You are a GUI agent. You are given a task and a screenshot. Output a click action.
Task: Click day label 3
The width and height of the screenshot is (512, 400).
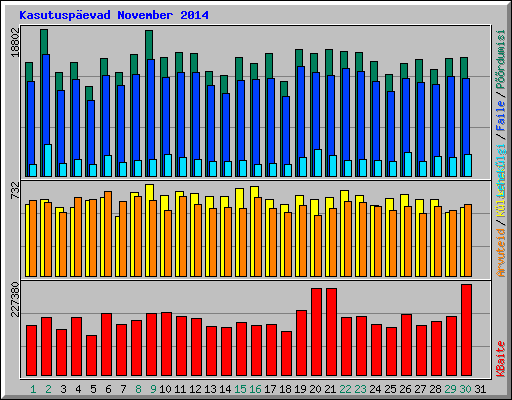coord(63,389)
